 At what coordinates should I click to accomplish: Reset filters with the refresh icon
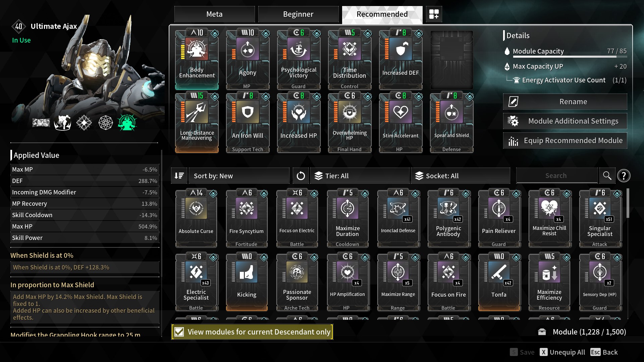click(x=301, y=176)
